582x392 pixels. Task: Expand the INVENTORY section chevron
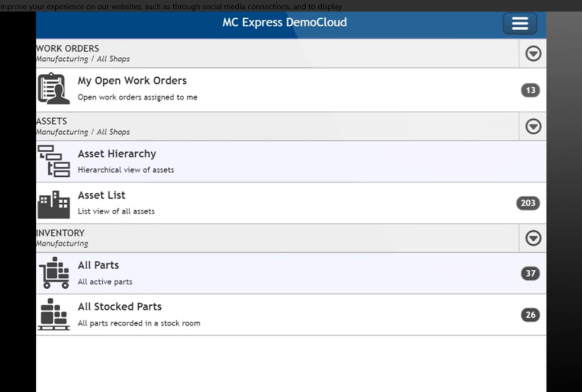tap(533, 237)
